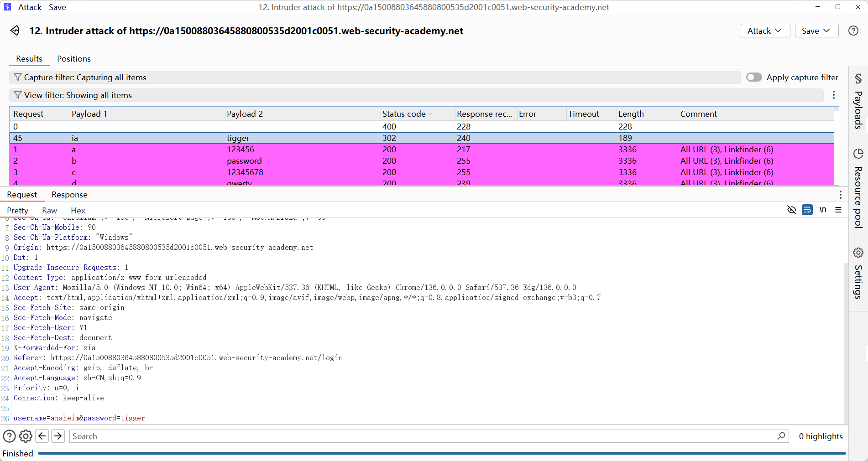Image resolution: width=868 pixels, height=461 pixels.
Task: Enable the Apply capture filter switch
Action: (x=754, y=77)
